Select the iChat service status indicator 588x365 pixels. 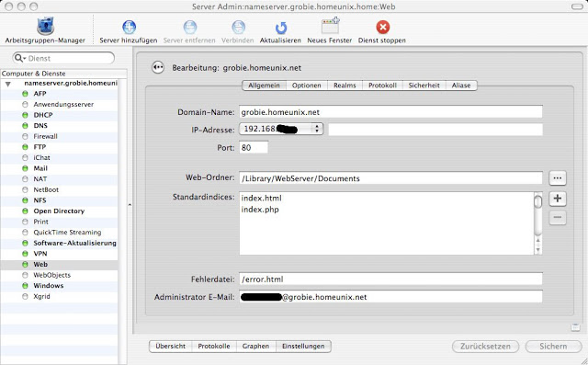pos(25,157)
